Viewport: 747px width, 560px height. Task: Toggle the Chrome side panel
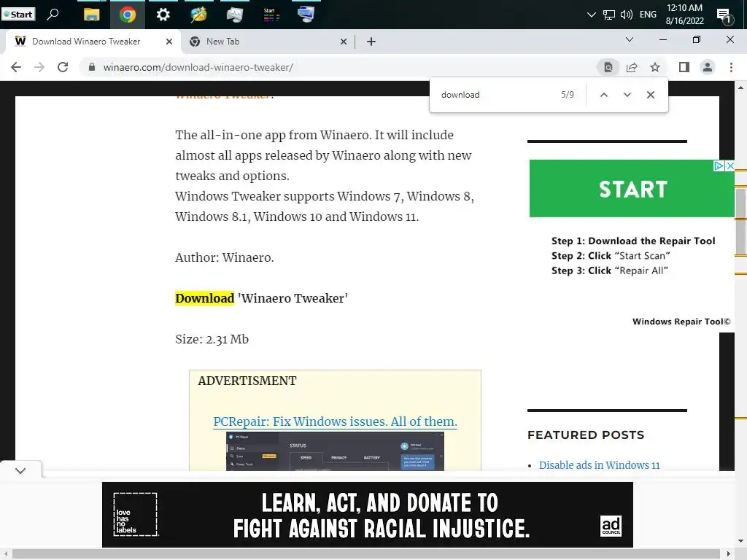point(684,68)
